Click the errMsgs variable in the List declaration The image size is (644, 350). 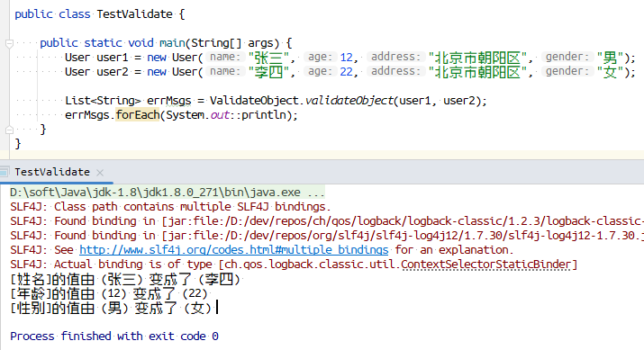click(168, 101)
